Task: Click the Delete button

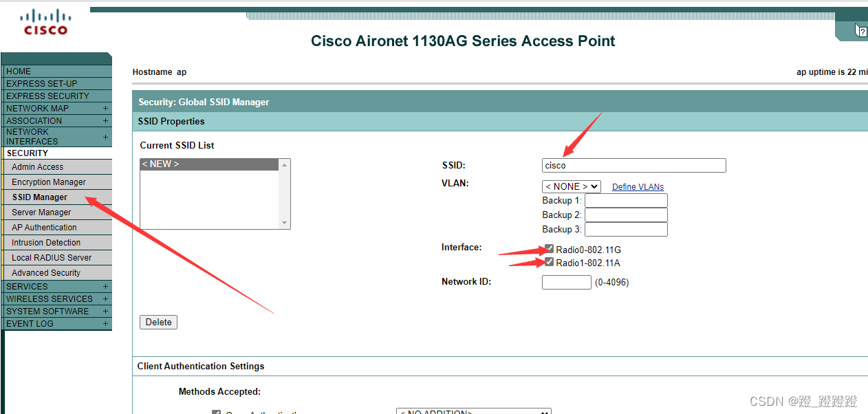Action: pos(158,322)
